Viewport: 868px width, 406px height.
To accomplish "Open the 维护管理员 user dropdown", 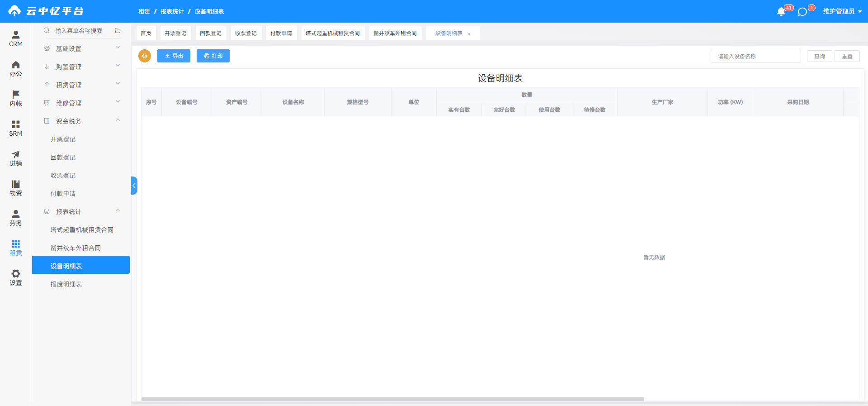I will click(x=842, y=11).
